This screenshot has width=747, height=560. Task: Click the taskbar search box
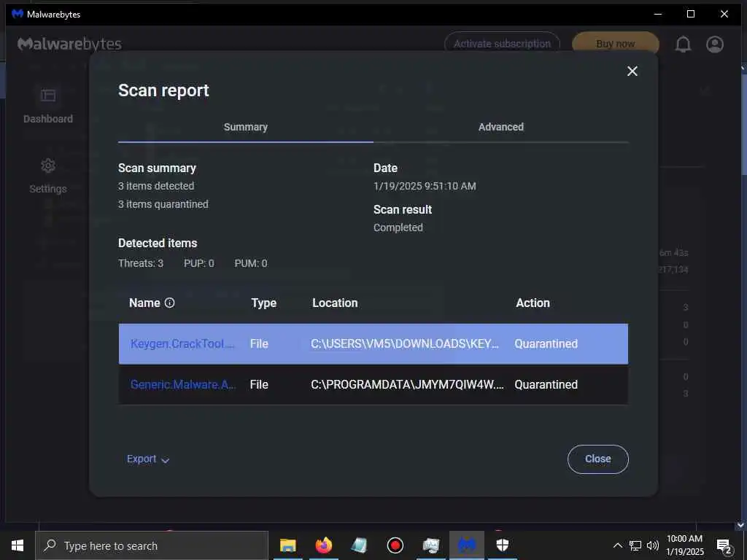[x=152, y=545]
